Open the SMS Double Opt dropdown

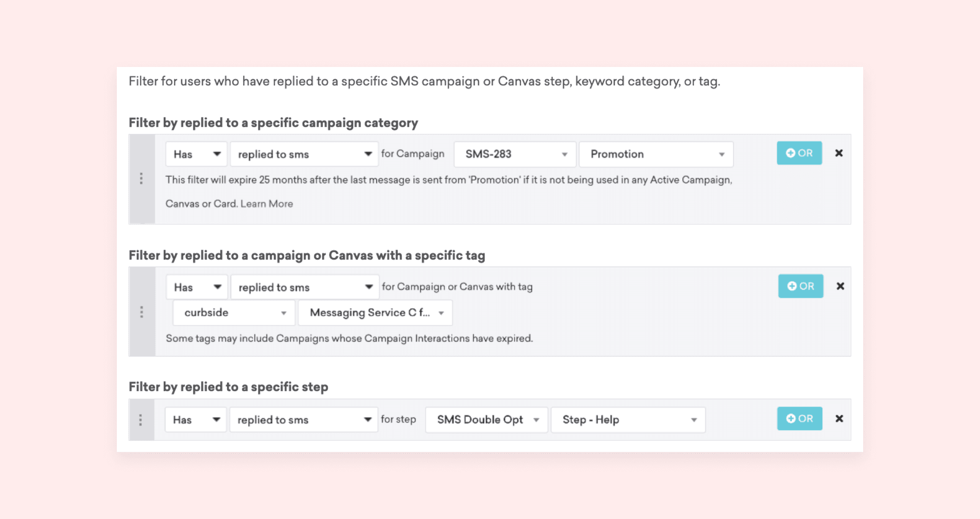[x=486, y=420]
